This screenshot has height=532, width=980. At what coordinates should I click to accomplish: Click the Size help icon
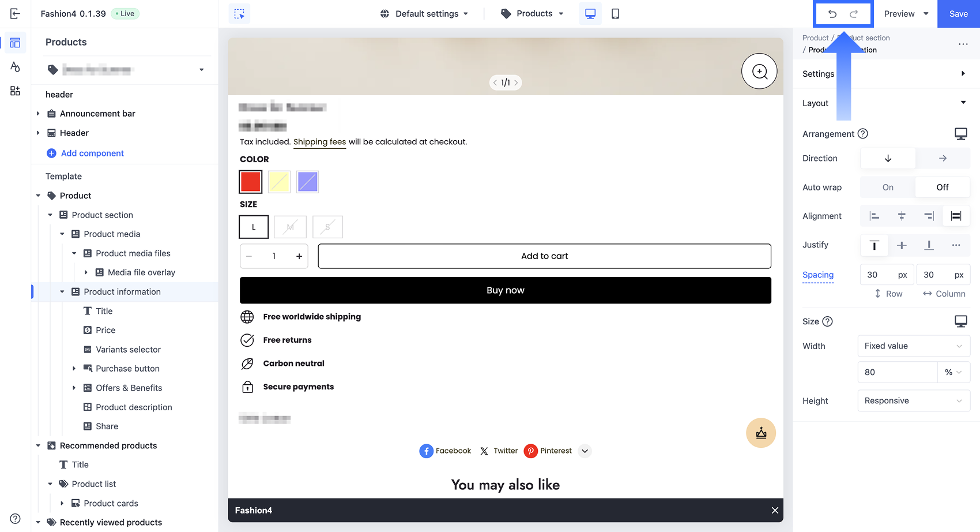827,321
